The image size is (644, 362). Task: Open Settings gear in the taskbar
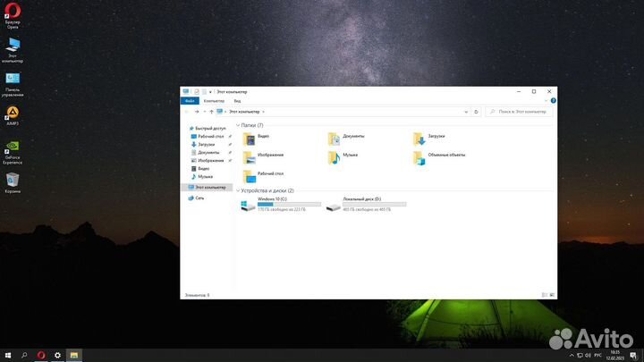click(57, 355)
